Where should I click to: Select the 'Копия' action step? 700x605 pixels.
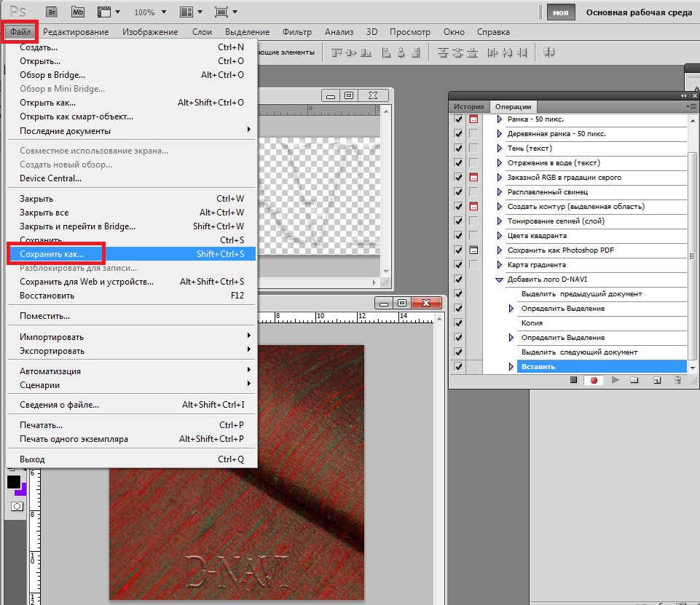[x=602, y=323]
